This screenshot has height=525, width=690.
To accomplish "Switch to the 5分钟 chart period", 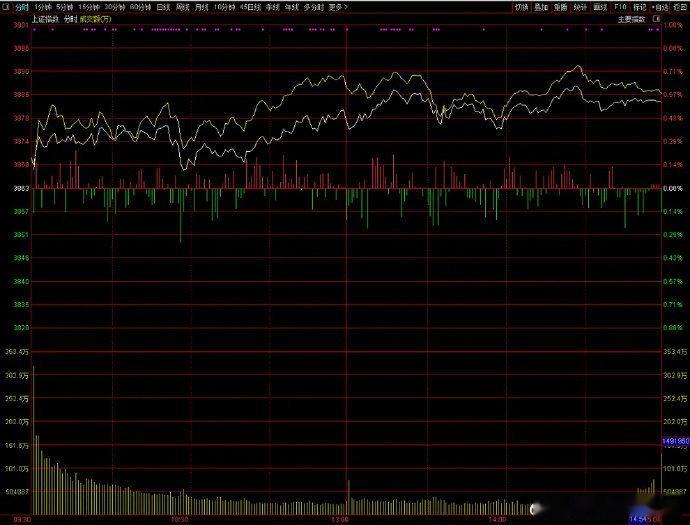I will (x=65, y=7).
